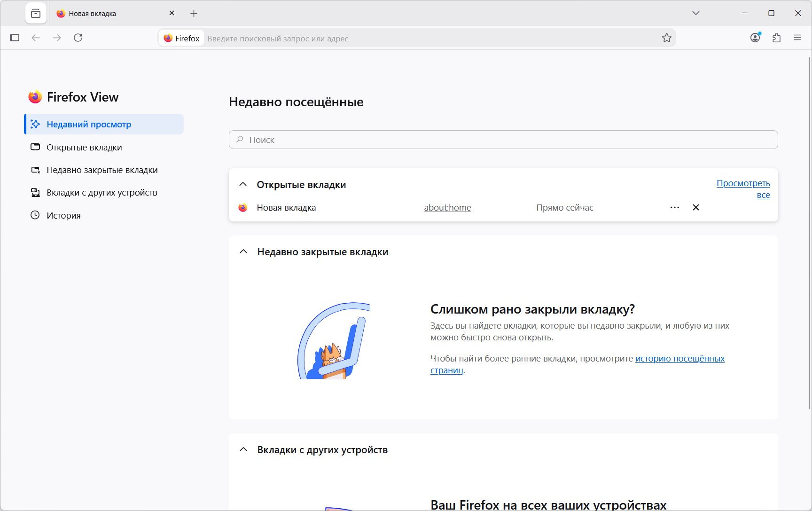Image resolution: width=812 pixels, height=511 pixels.
Task: Select Недавно закрытые вкладки in sidebar
Action: [x=104, y=170]
